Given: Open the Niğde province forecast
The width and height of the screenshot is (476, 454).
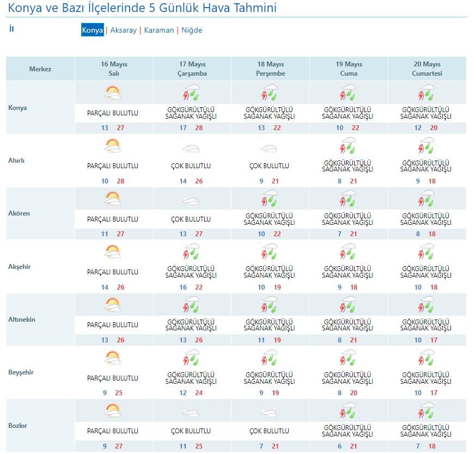Looking at the screenshot, I should click(x=192, y=30).
